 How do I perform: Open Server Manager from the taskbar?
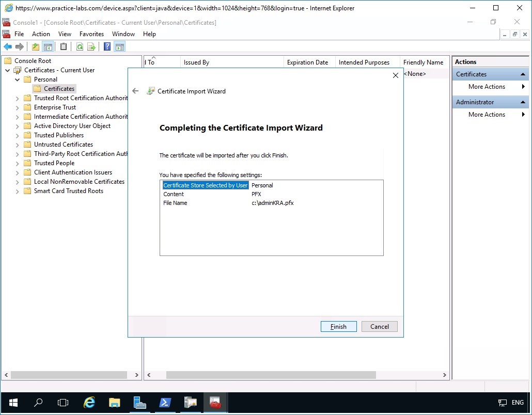139,403
